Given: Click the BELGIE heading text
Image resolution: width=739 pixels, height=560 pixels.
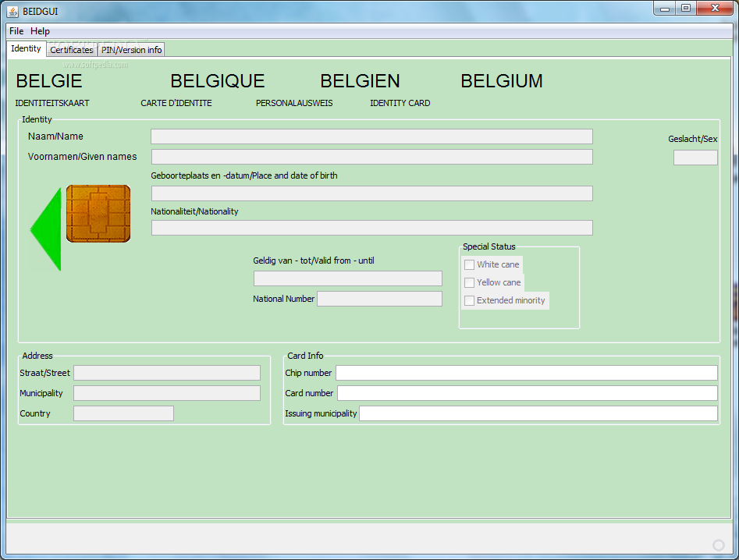Looking at the screenshot, I should tap(49, 81).
